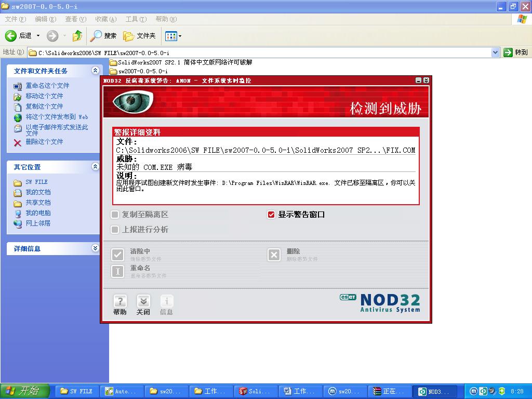Minimize the NOD32 alert dialog

tap(418, 81)
